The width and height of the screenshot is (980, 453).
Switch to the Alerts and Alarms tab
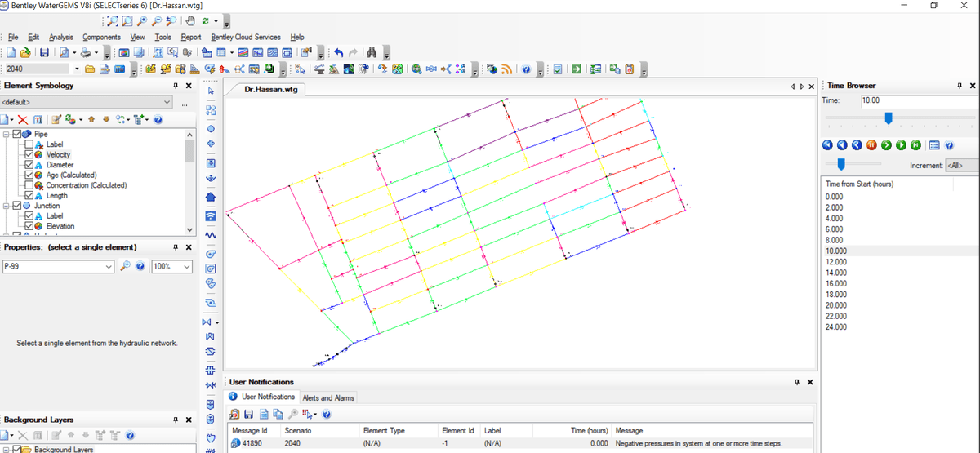click(x=328, y=397)
